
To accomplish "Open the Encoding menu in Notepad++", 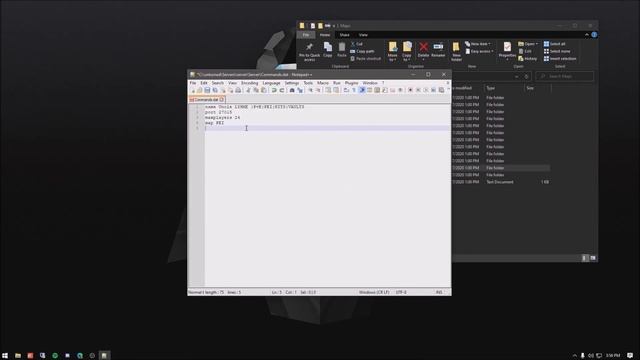I will click(x=249, y=83).
